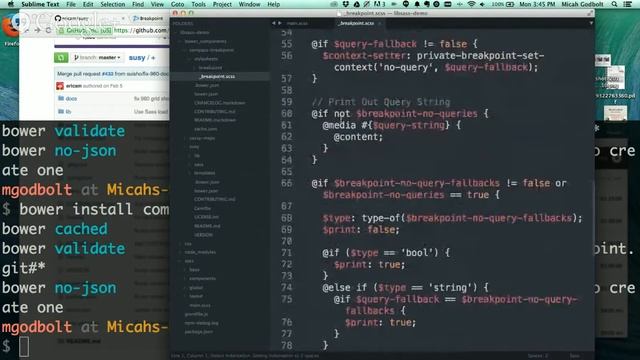The height and width of the screenshot is (360, 640).
Task: Open CHANGELOG.markdown in sidebar
Action: click(220, 103)
